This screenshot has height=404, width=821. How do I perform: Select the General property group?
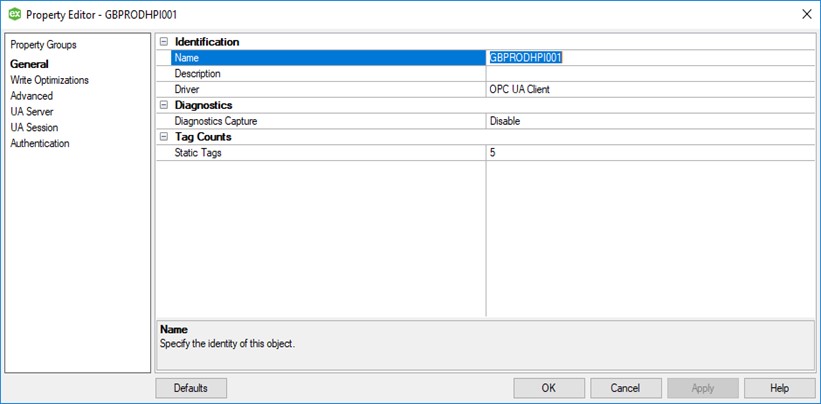point(29,64)
